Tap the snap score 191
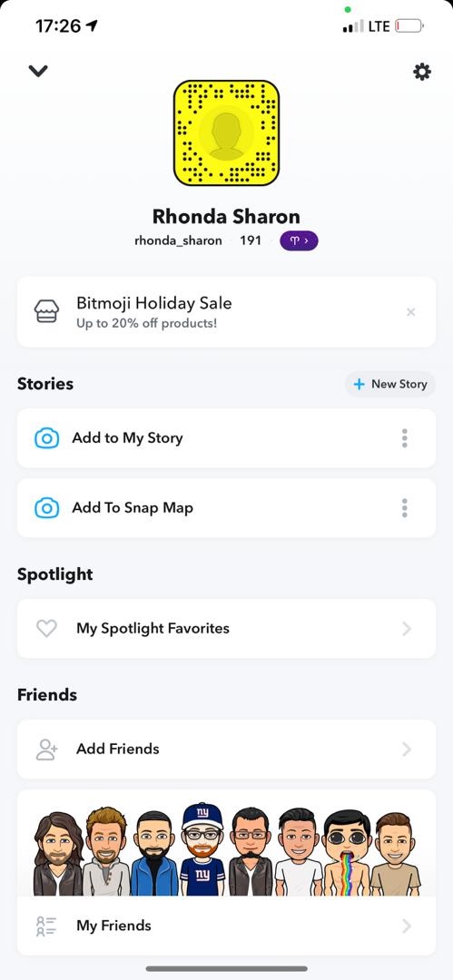The width and height of the screenshot is (453, 980). point(251,240)
